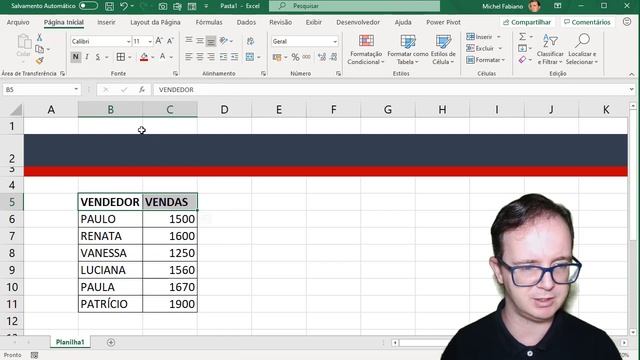Click the Wrap Text icon
The image size is (640, 360).
[250, 40]
